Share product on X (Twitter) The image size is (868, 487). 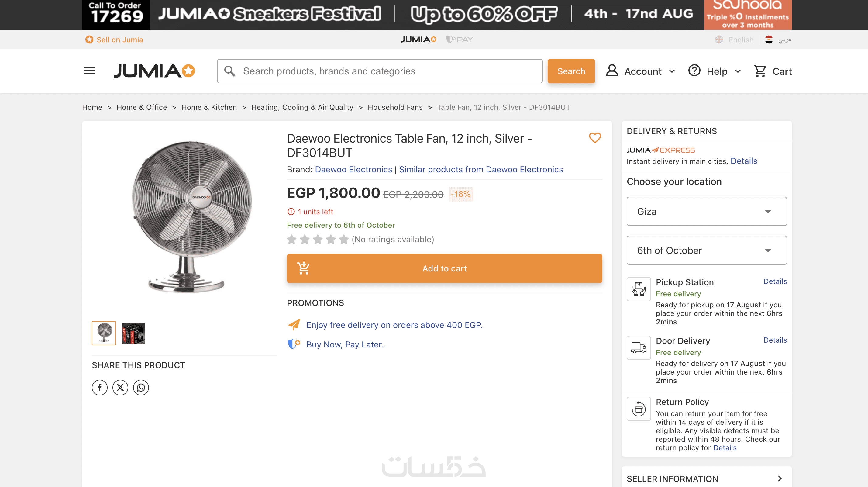click(120, 388)
